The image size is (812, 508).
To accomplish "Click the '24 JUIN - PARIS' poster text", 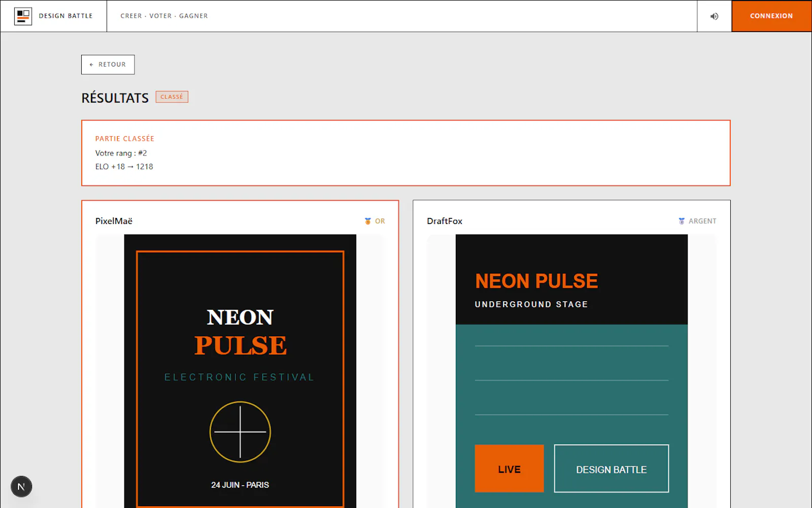I will (x=240, y=485).
